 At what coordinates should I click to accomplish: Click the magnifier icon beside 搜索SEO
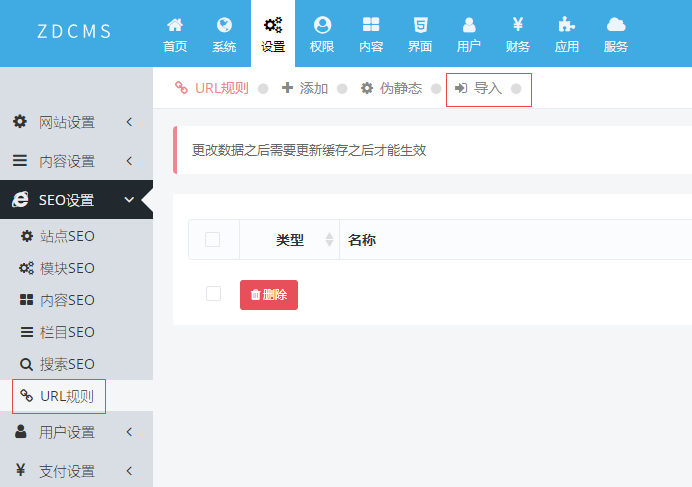coord(26,364)
